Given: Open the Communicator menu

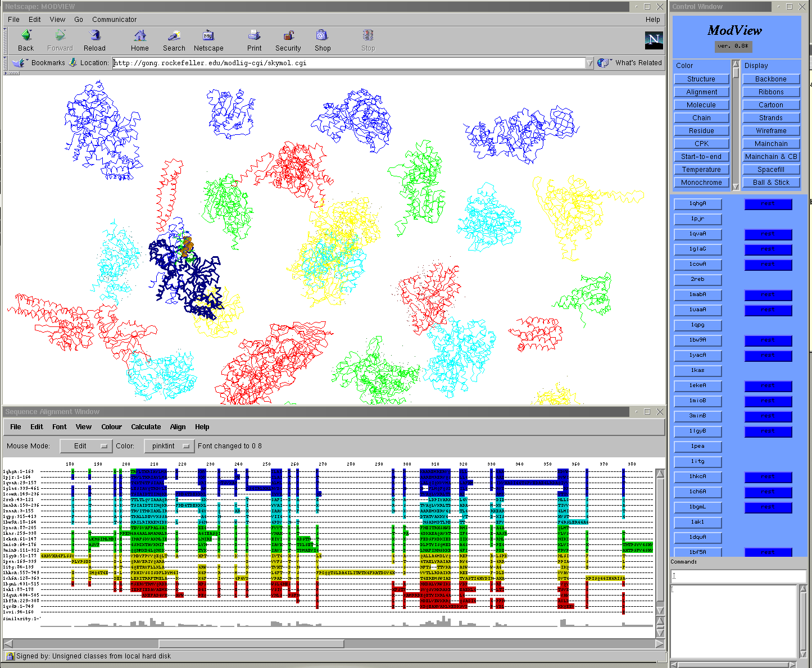Looking at the screenshot, I should tap(114, 19).
